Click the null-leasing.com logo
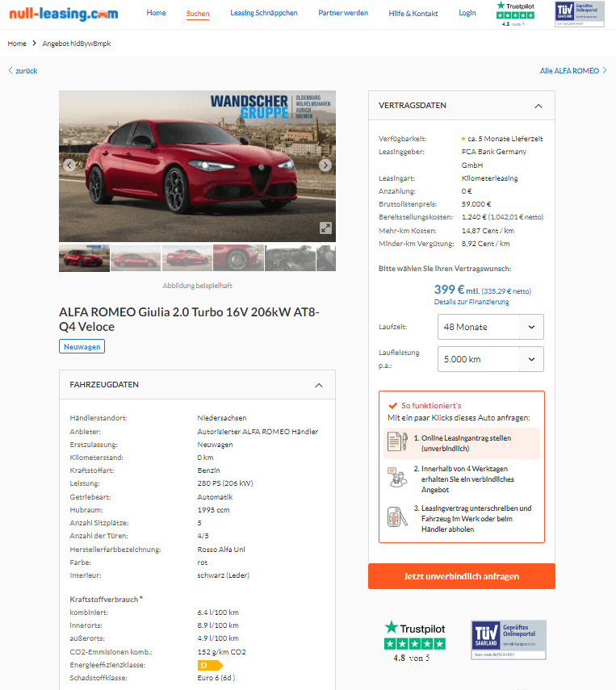 (x=64, y=14)
